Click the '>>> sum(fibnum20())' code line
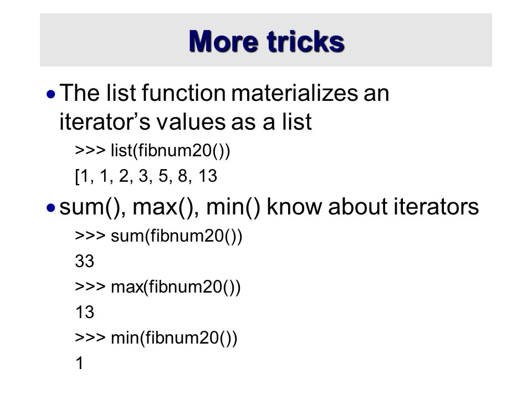The width and height of the screenshot is (532, 399). [x=158, y=236]
